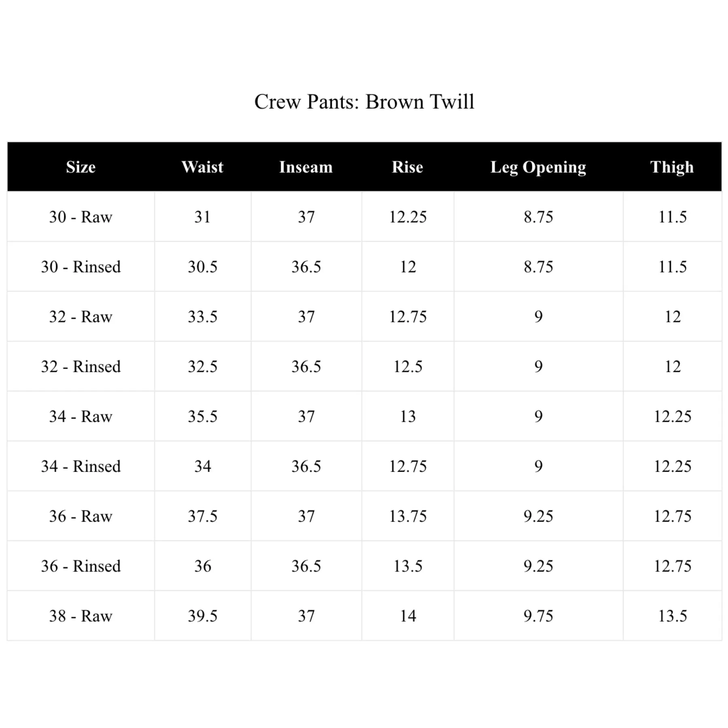The height and width of the screenshot is (728, 728).
Task: Click the Waist column header
Action: pyautogui.click(x=203, y=167)
